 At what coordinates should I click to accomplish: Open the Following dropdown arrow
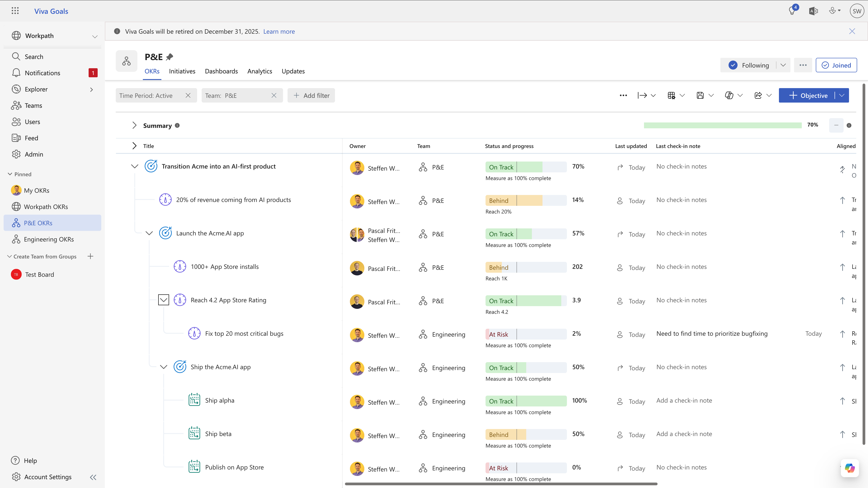click(783, 65)
